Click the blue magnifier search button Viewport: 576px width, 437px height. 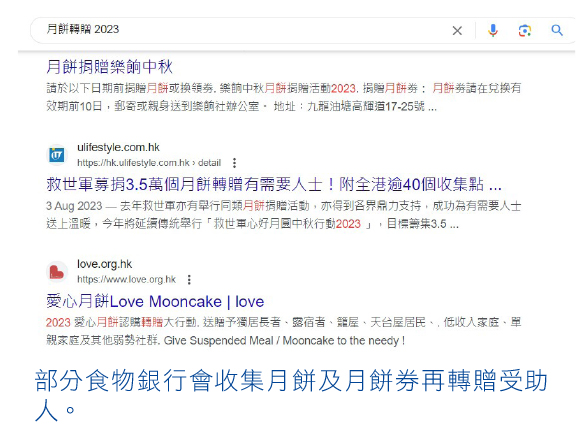click(x=557, y=30)
